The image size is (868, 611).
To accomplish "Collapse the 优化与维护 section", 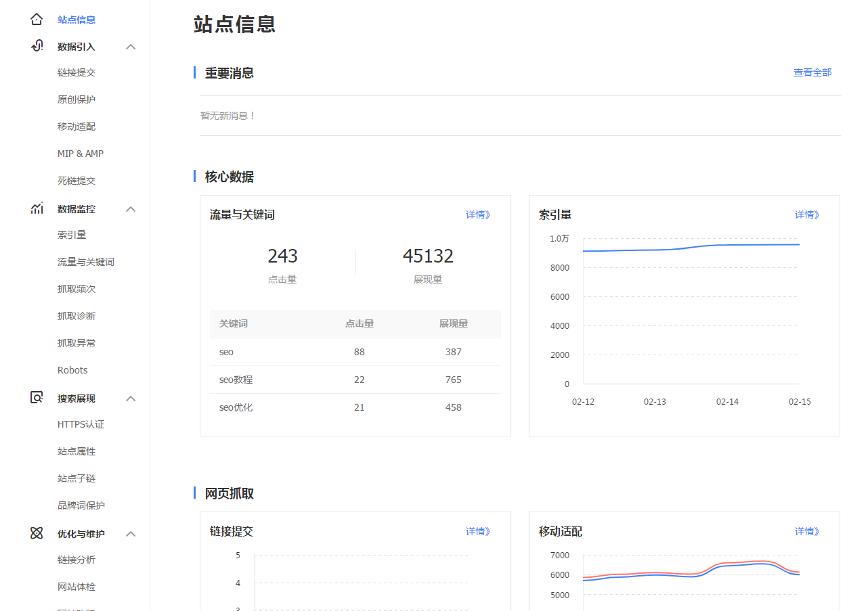I will pyautogui.click(x=131, y=533).
